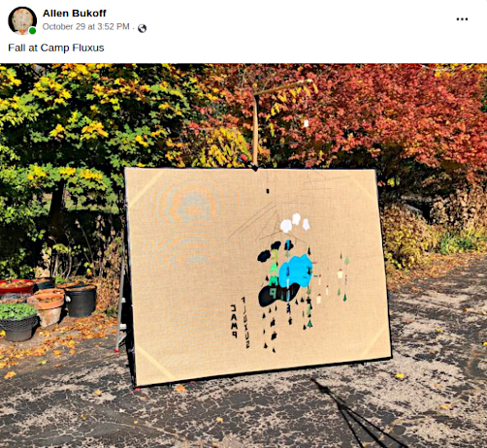The width and height of the screenshot is (487, 448).
Task: Select the Fall at Camp Fluxus caption
Action: tap(56, 48)
